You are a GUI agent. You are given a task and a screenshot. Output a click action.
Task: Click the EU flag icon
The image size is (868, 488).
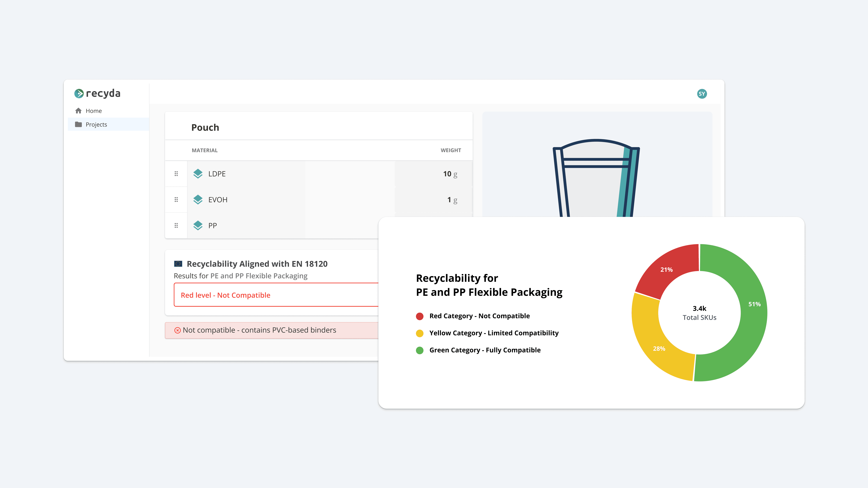[178, 264]
